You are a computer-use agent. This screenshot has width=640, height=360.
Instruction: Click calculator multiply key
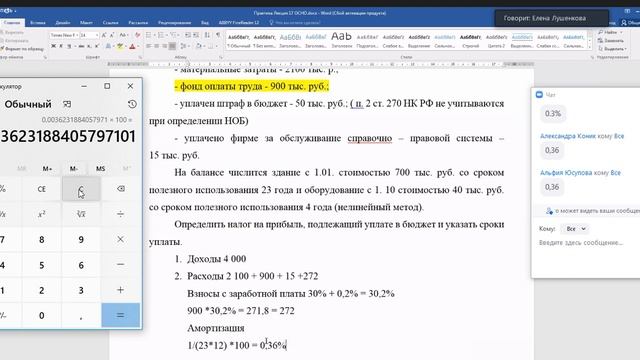[121, 239]
